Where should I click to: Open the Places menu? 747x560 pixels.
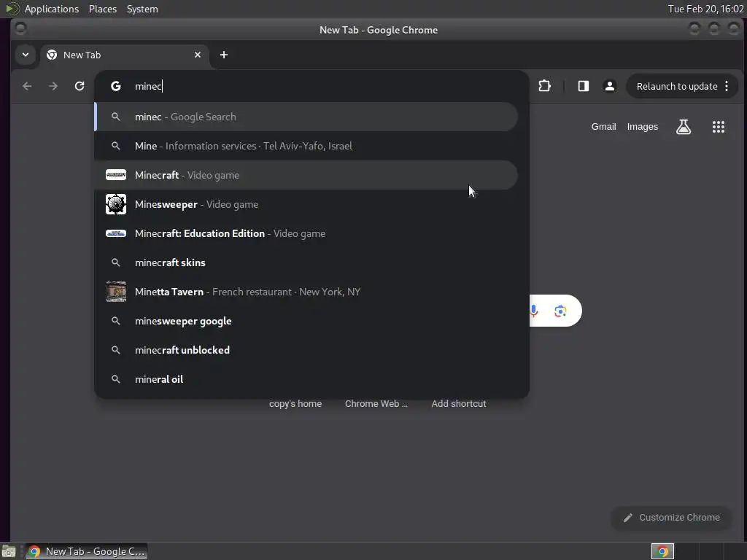(103, 9)
